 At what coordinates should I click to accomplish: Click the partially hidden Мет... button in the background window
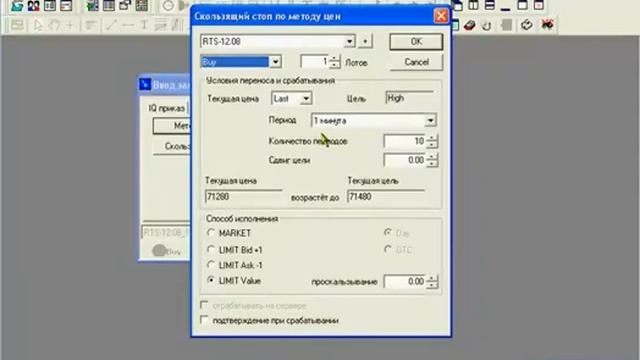(x=171, y=126)
